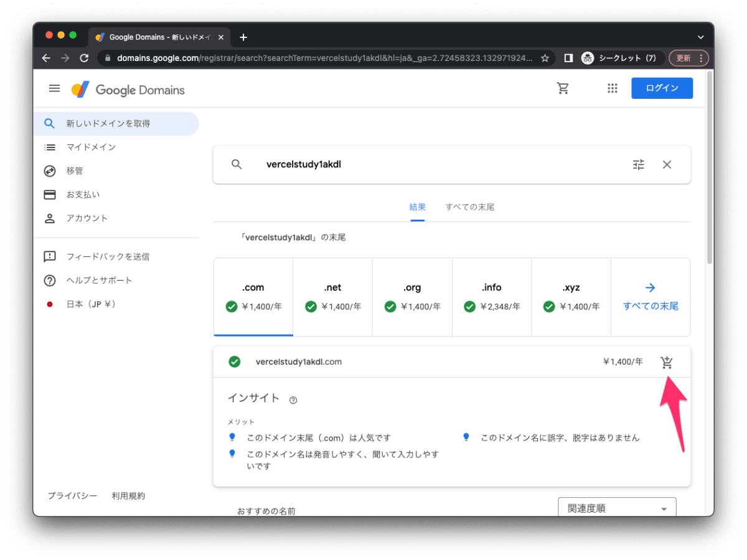Open お支払い billing page

click(x=116, y=195)
